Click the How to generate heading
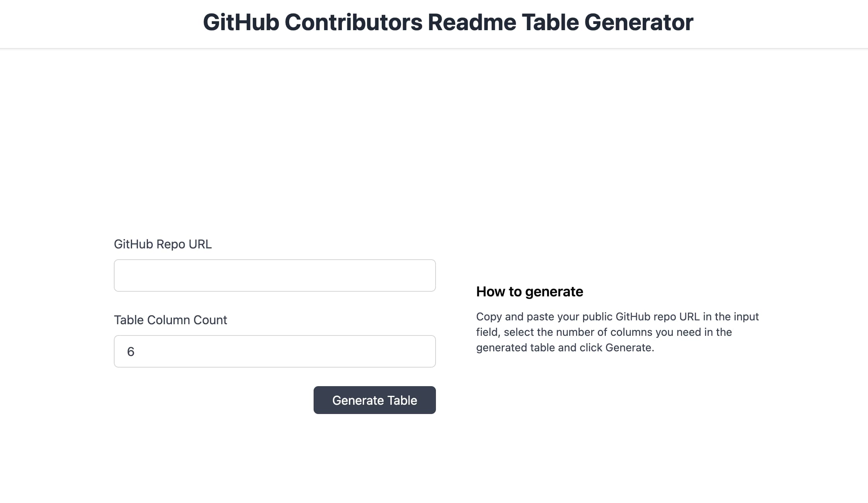 tap(529, 291)
